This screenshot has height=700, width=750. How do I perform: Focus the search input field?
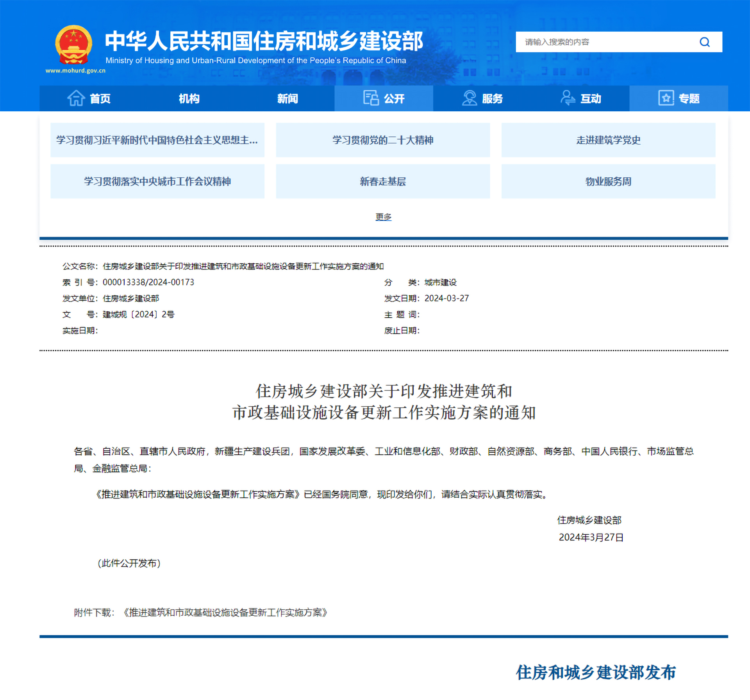coord(619,42)
